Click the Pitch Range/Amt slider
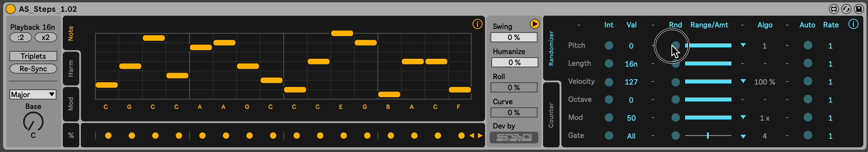Viewport: 868px width, 152px height. 708,45
